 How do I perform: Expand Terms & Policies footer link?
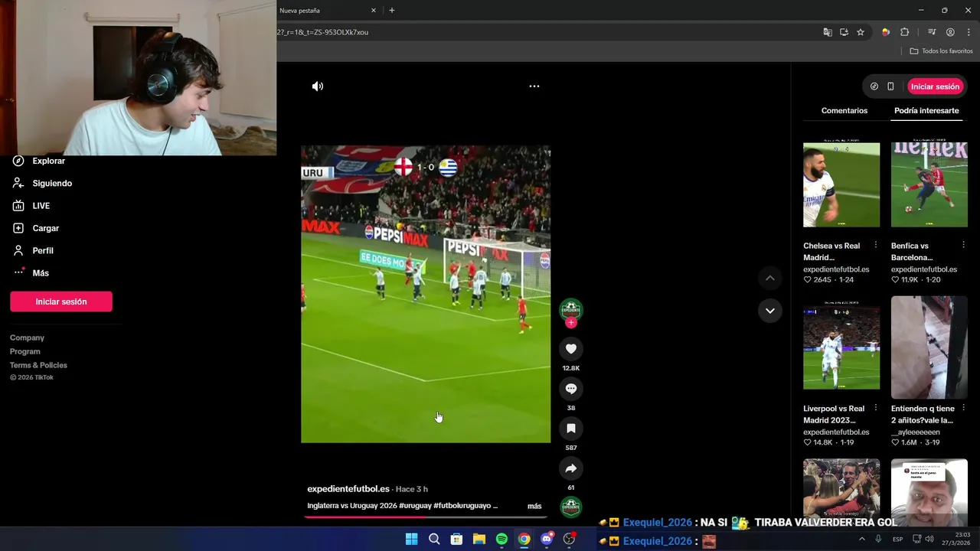tap(38, 365)
